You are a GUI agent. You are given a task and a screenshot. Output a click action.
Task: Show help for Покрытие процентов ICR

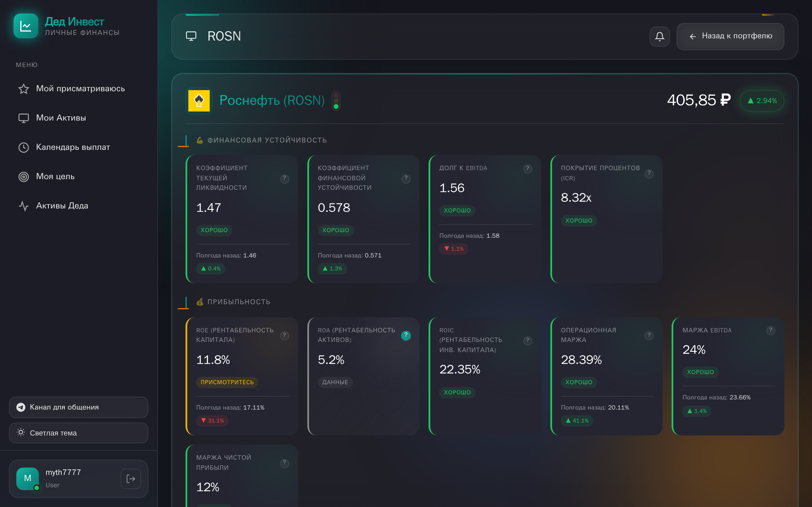pos(649,173)
